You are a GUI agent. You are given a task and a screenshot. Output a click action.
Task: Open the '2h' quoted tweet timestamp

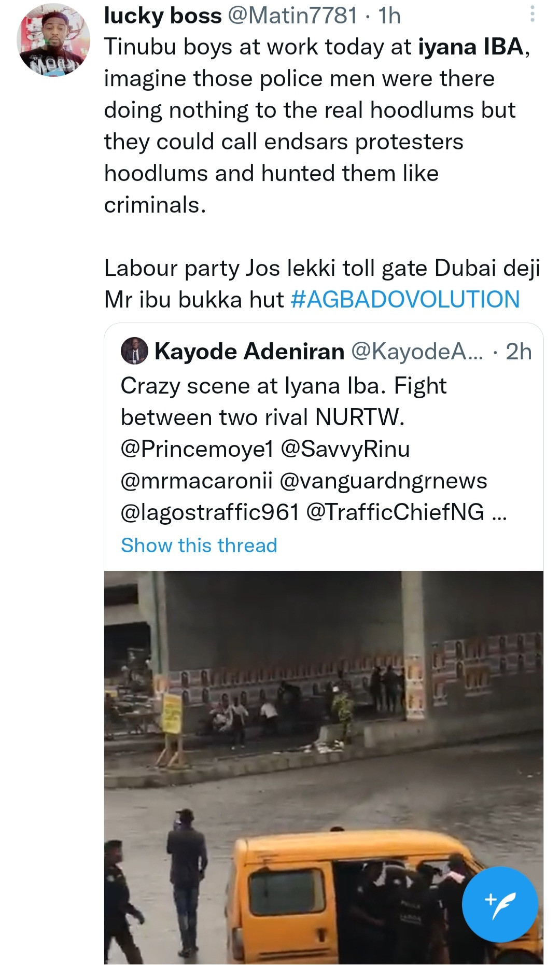pyautogui.click(x=519, y=351)
